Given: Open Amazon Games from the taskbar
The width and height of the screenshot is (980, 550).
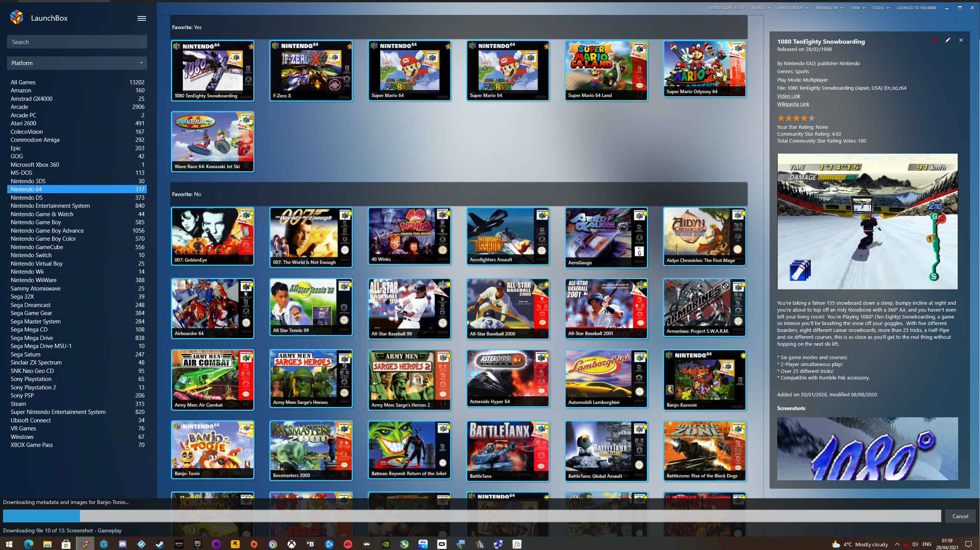Looking at the screenshot, I should click(179, 544).
